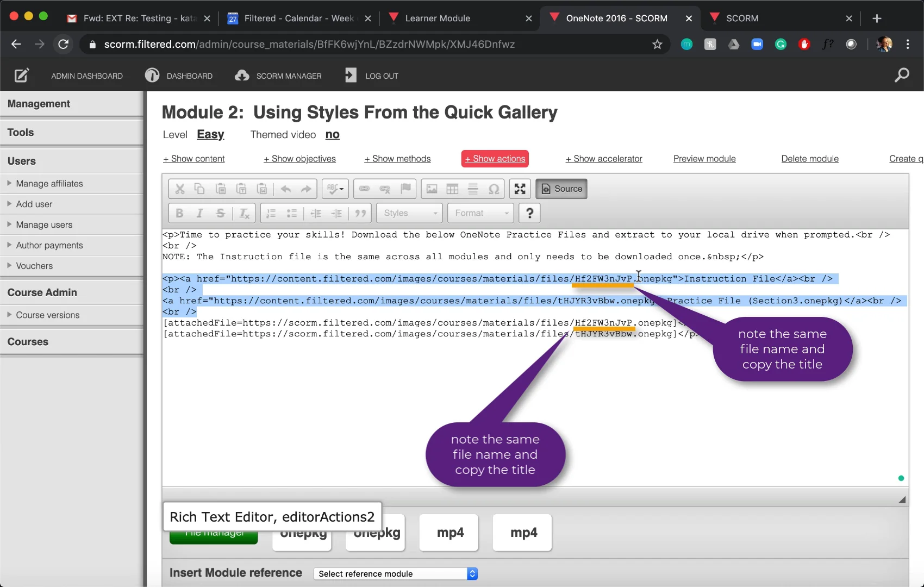Toggle the Source code view off
The width and height of the screenshot is (924, 587).
(561, 189)
